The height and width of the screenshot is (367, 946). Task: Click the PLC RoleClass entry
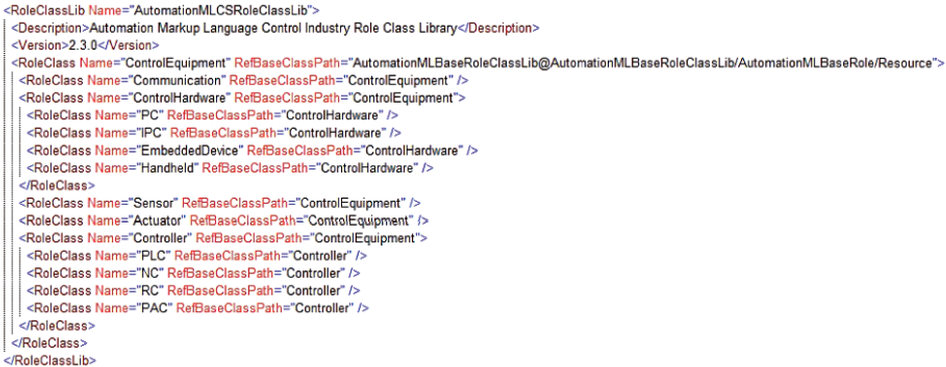(197, 255)
